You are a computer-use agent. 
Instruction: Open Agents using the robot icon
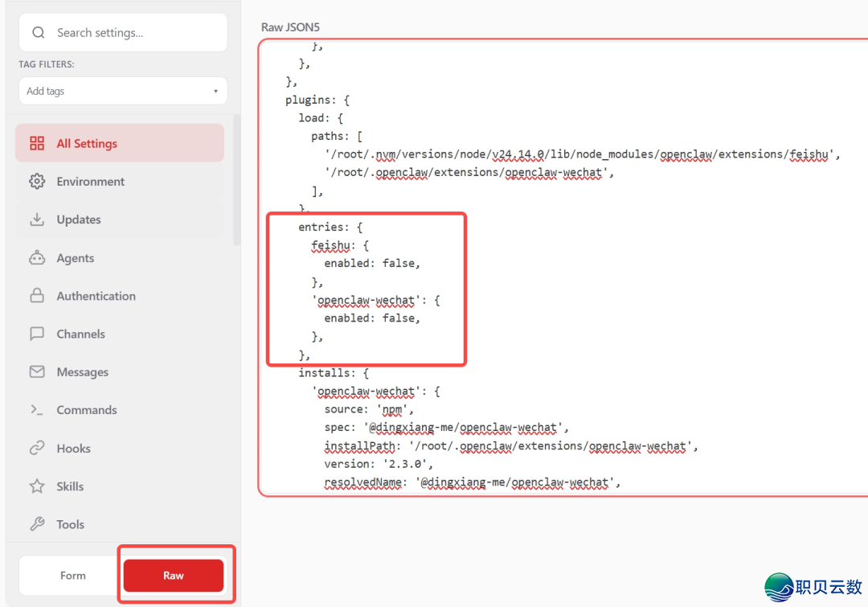point(37,258)
